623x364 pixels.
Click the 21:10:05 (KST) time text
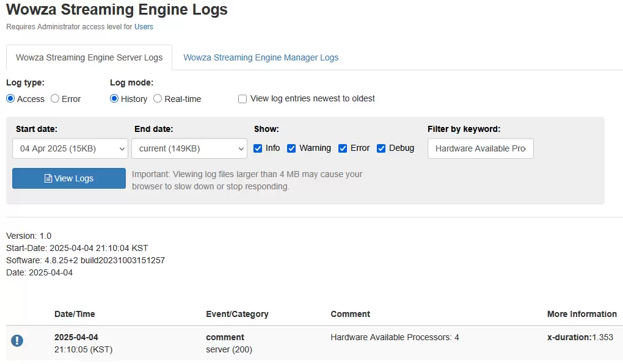point(84,349)
